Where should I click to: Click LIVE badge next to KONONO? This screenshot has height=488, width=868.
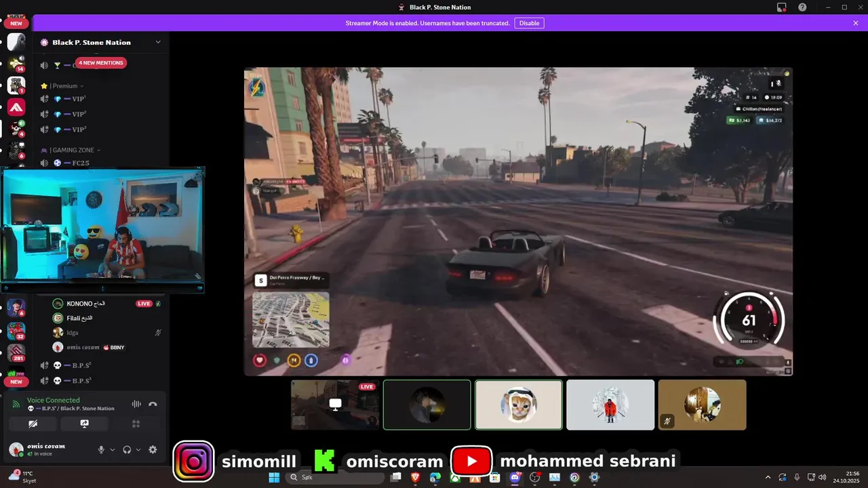(x=144, y=304)
